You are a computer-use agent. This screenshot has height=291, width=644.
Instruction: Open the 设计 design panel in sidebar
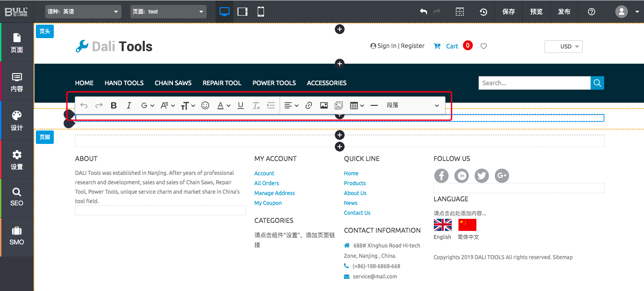click(x=17, y=121)
